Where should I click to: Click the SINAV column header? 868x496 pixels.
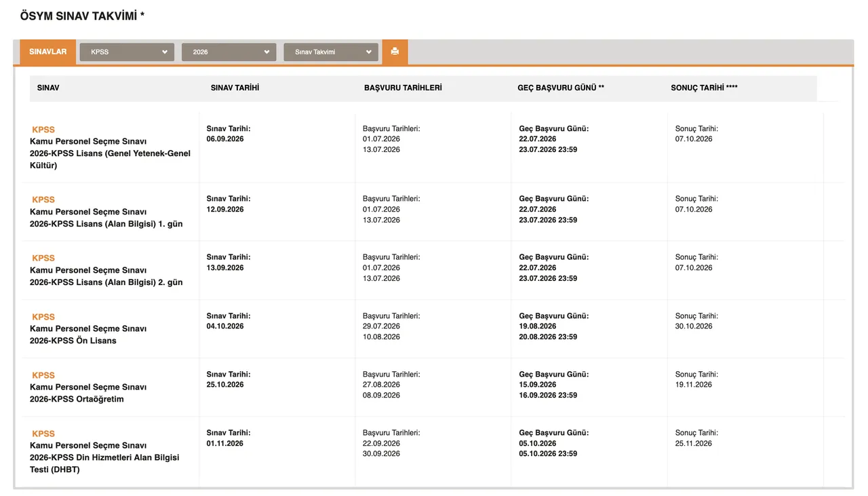click(48, 88)
